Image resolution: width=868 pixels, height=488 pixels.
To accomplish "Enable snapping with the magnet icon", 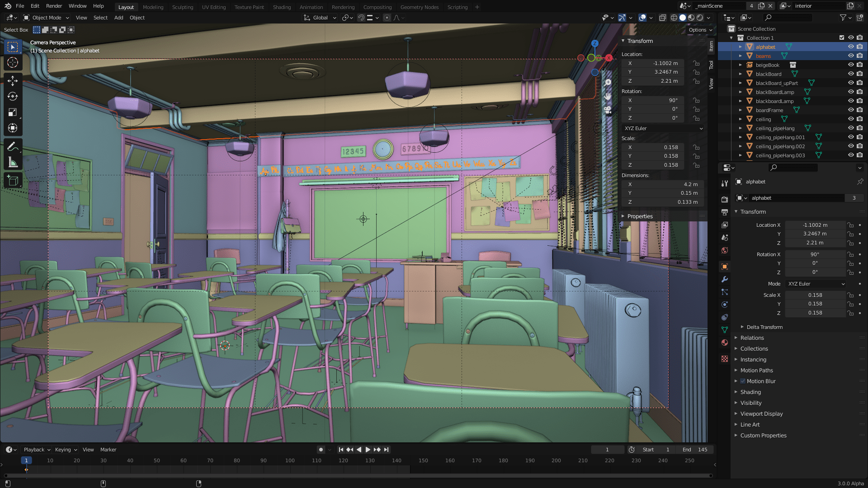I will 360,18.
